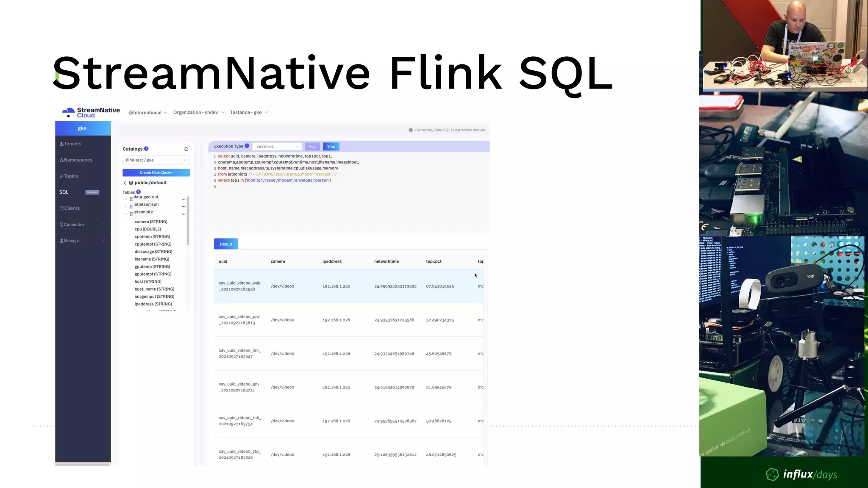The height and width of the screenshot is (488, 868).
Task: Click the Manage sidebar user icon
Action: click(x=61, y=241)
